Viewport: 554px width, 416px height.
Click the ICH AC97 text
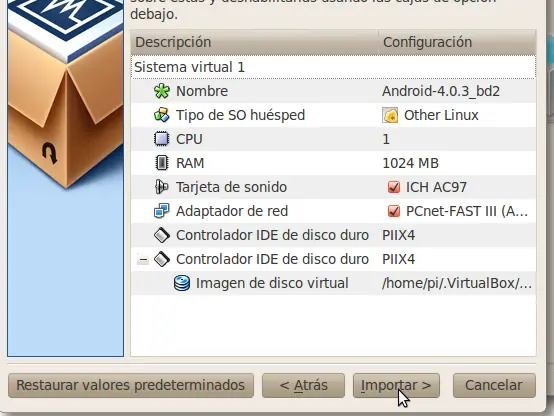tap(436, 187)
